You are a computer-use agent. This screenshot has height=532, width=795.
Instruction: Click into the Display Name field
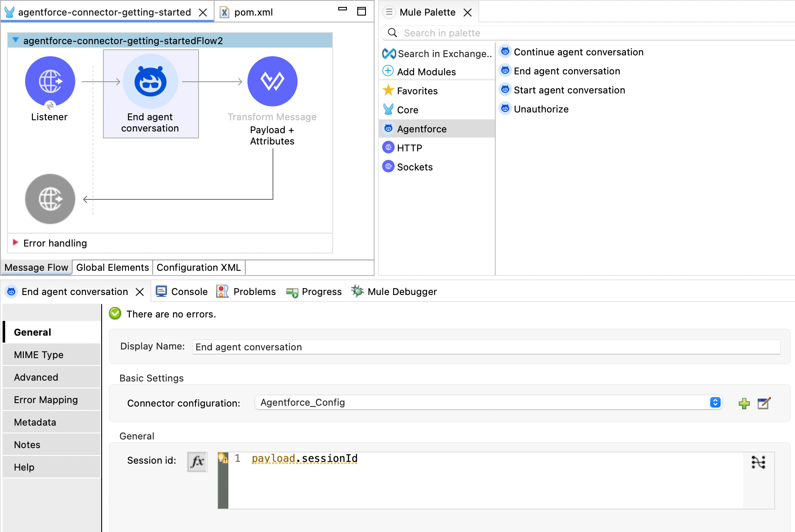(486, 347)
